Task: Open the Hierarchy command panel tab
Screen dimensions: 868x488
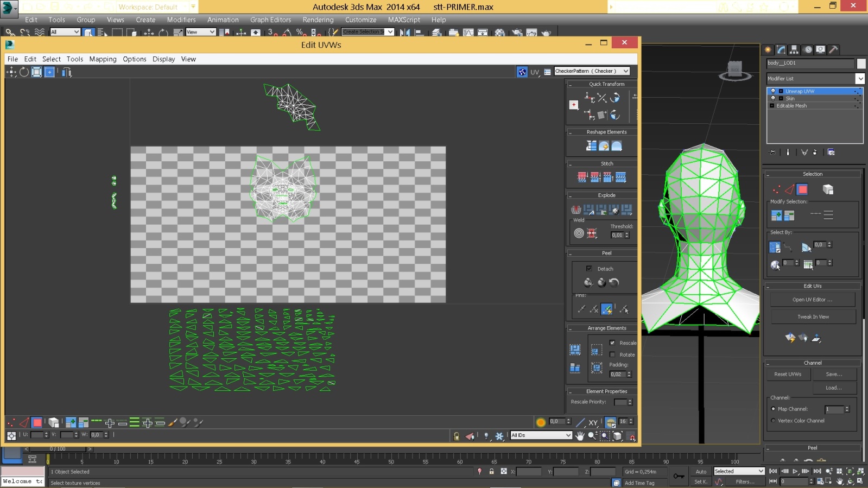Action: (794, 49)
